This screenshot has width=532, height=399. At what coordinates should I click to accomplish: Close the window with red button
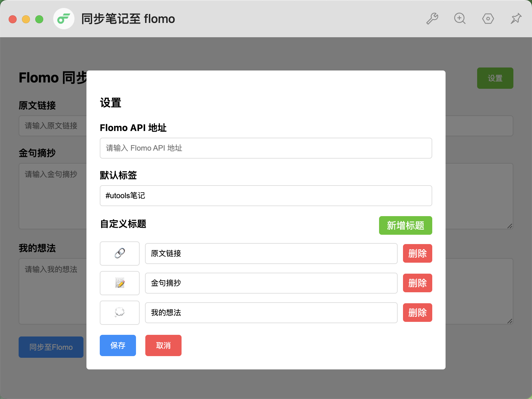coord(13,19)
